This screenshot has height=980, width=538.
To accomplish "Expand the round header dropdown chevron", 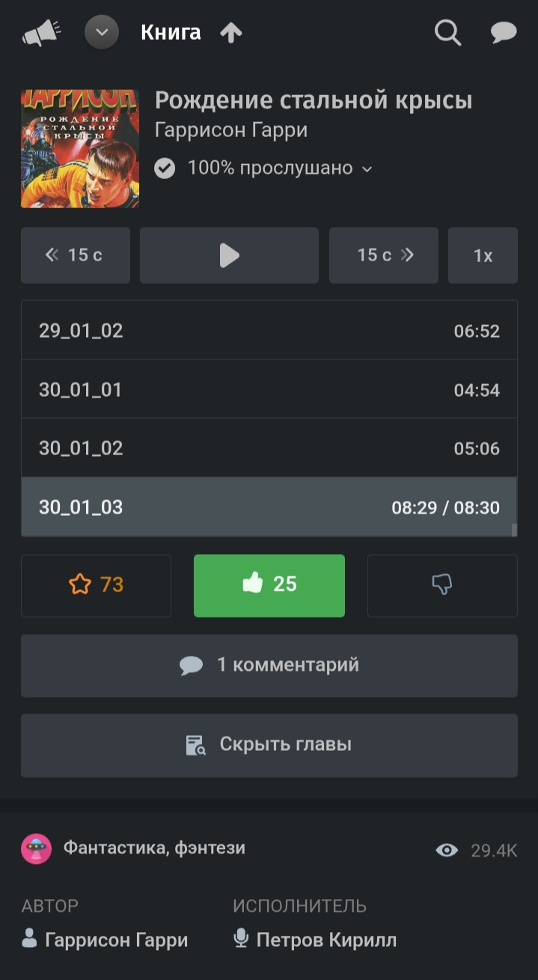I will tap(102, 33).
